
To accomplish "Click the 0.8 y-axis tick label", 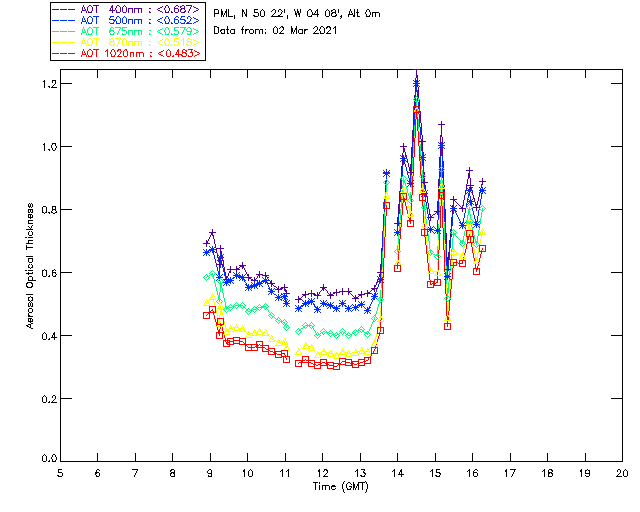I will [49, 210].
